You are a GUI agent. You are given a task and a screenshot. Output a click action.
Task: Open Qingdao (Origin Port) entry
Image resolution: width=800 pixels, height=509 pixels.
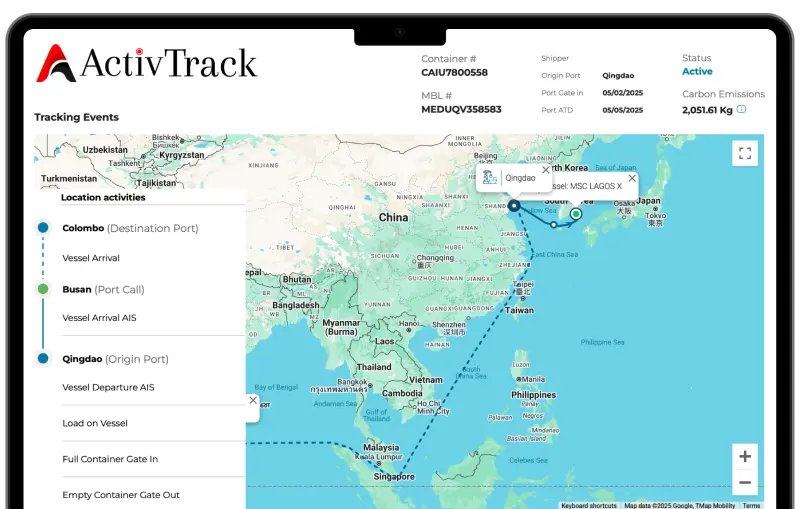coord(115,359)
